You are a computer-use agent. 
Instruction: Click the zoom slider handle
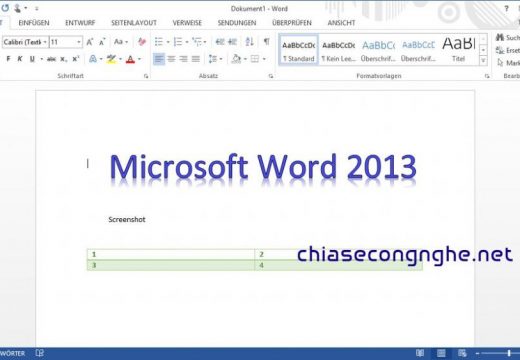tap(509, 353)
